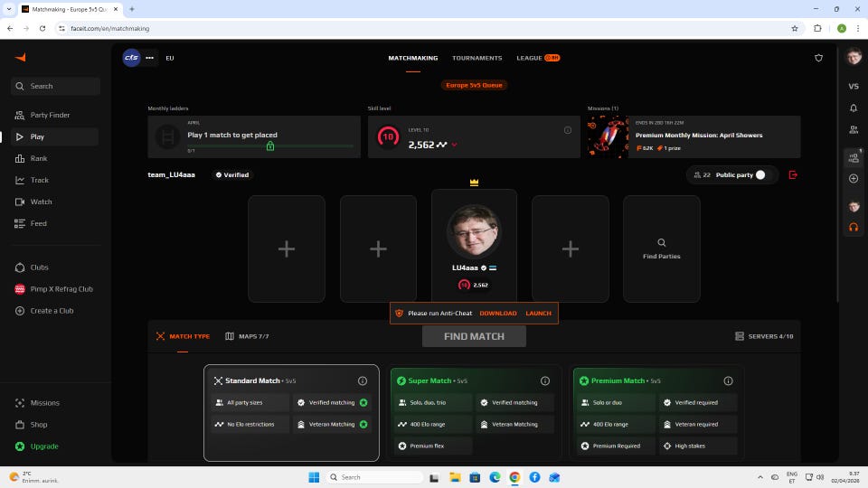Click the FACEIT logo in the sidebar
The image size is (868, 488).
click(21, 58)
